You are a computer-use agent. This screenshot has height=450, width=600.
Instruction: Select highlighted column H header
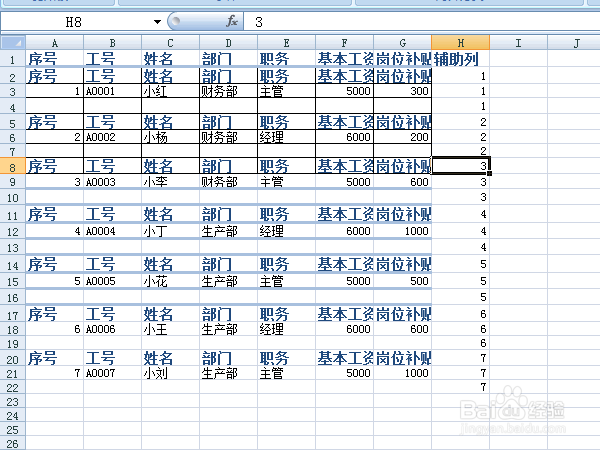(461, 42)
